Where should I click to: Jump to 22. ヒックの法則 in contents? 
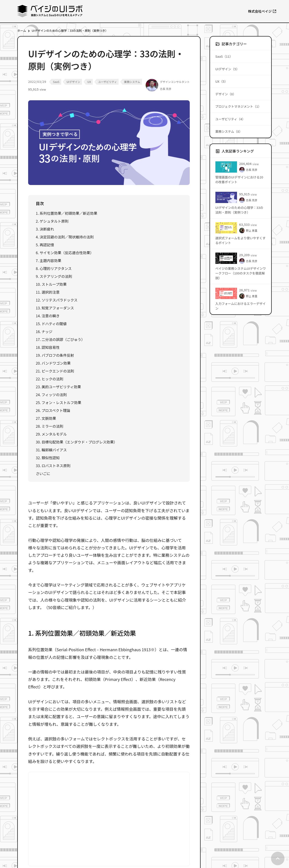tap(50, 379)
